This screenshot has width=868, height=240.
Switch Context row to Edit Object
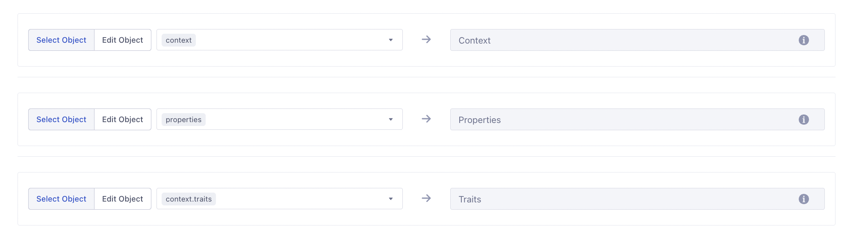[x=123, y=40]
